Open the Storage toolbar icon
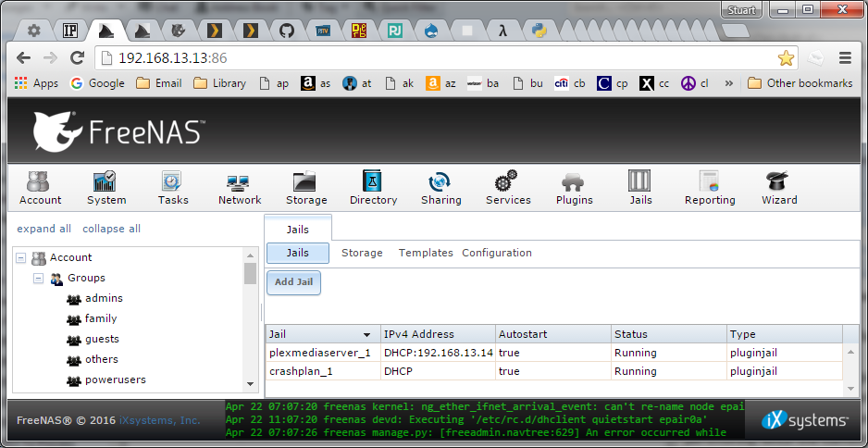 [x=306, y=188]
